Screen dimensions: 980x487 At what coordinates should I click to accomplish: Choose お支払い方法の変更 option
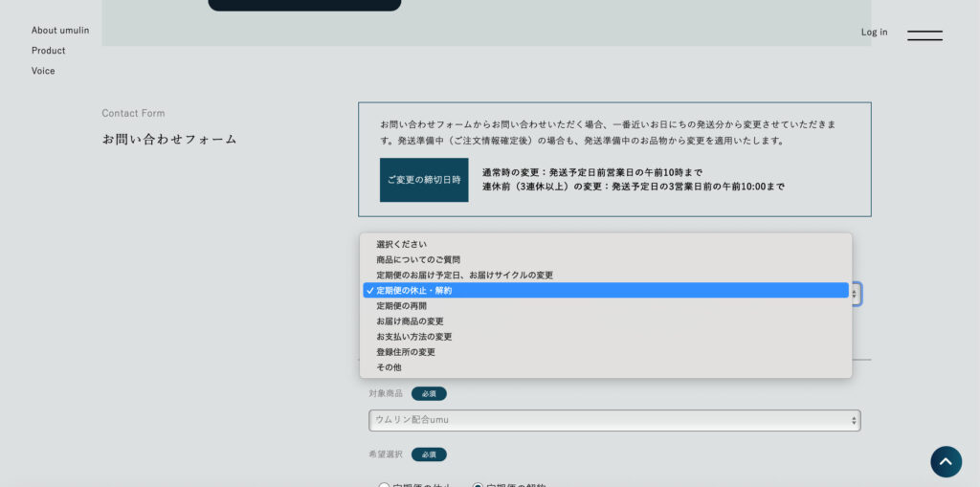pos(606,337)
